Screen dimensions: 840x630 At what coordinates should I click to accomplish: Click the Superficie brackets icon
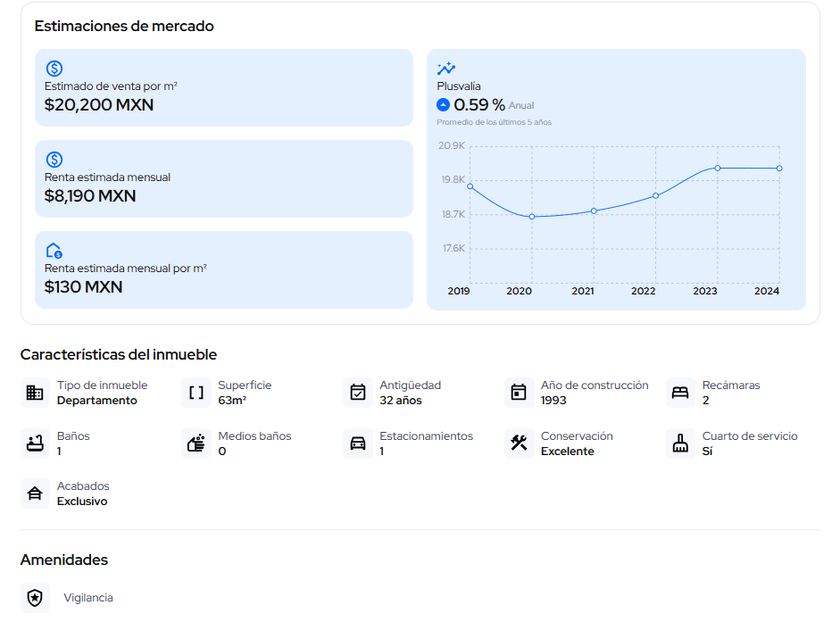[x=196, y=393]
